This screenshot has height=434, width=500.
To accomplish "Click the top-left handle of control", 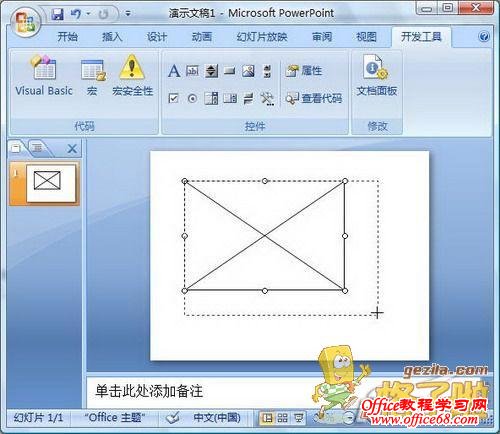I will pos(185,181).
